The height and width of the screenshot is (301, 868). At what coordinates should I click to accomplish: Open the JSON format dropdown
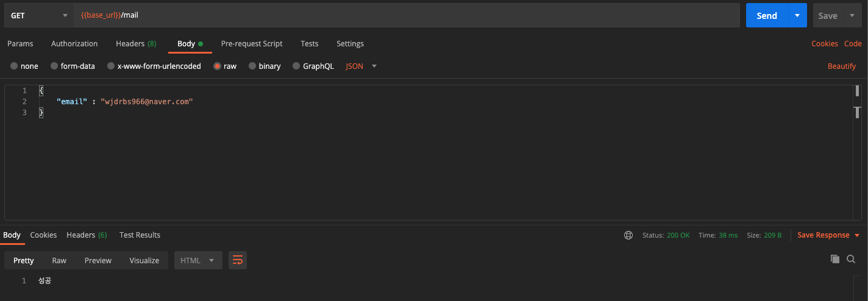point(361,66)
